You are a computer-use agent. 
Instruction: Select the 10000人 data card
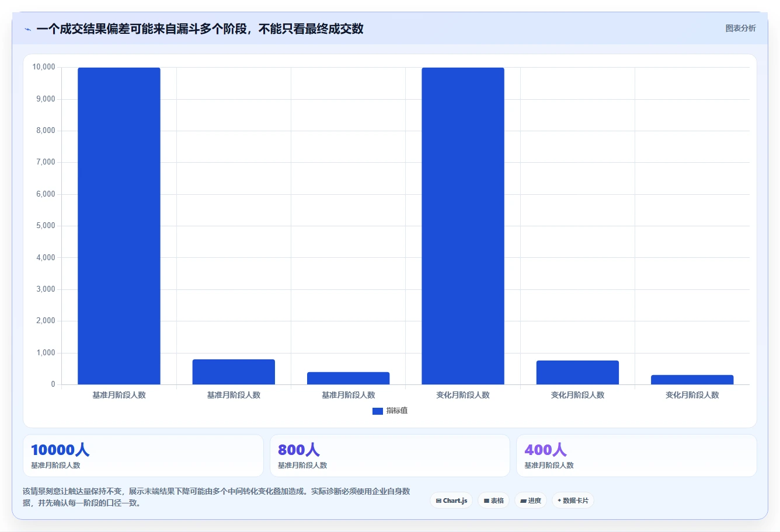click(x=143, y=456)
